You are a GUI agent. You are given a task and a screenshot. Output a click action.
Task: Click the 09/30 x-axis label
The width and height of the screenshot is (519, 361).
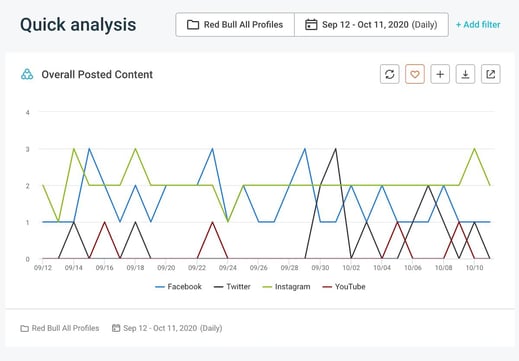point(320,268)
